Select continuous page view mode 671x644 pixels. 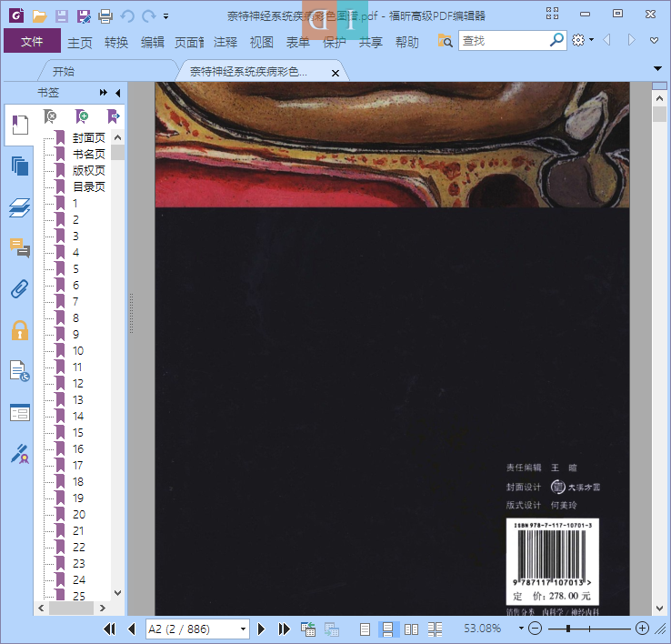tap(387, 629)
